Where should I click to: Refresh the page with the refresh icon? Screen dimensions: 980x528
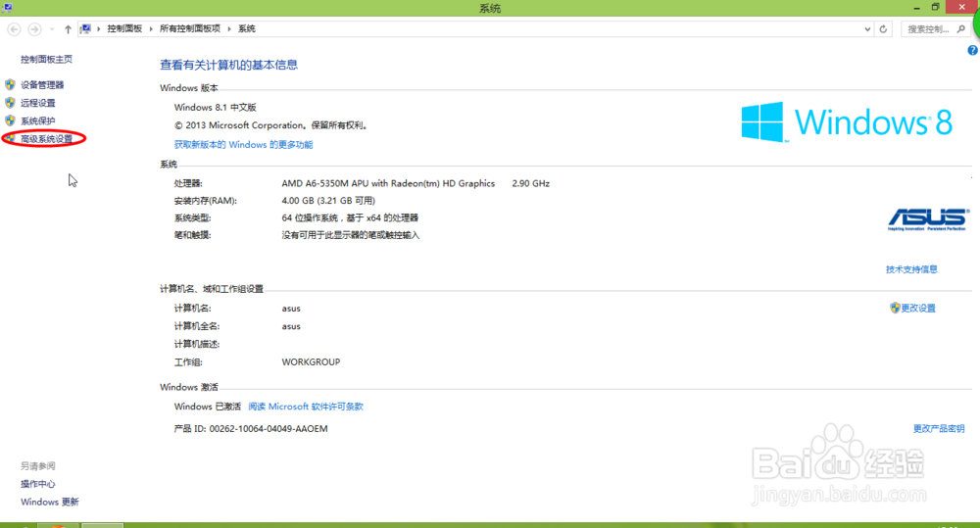(x=883, y=28)
